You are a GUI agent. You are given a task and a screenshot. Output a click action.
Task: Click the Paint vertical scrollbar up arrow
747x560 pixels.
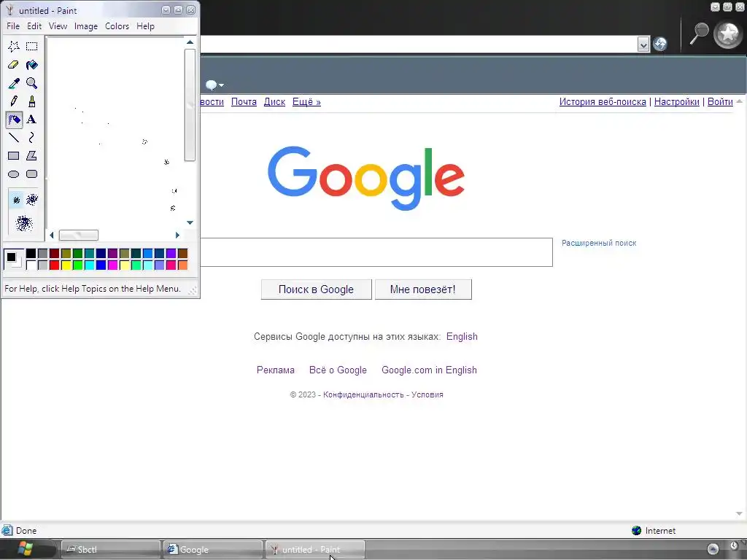190,42
